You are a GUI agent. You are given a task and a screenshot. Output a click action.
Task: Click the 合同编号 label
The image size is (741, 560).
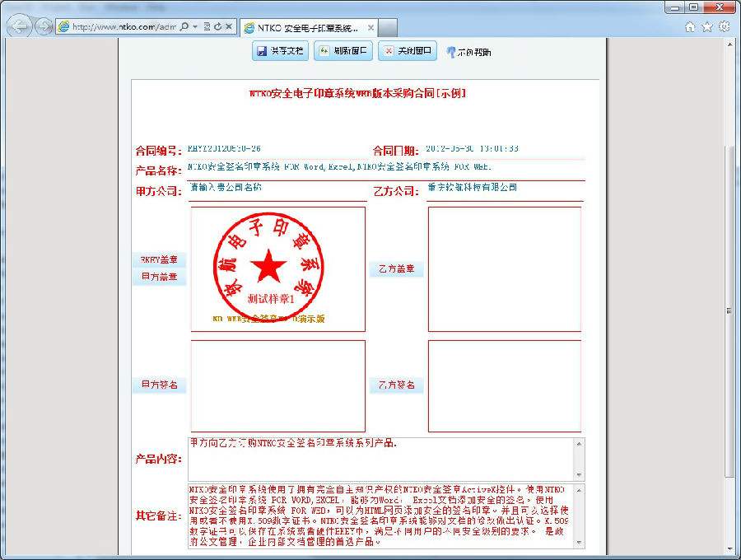pos(159,151)
